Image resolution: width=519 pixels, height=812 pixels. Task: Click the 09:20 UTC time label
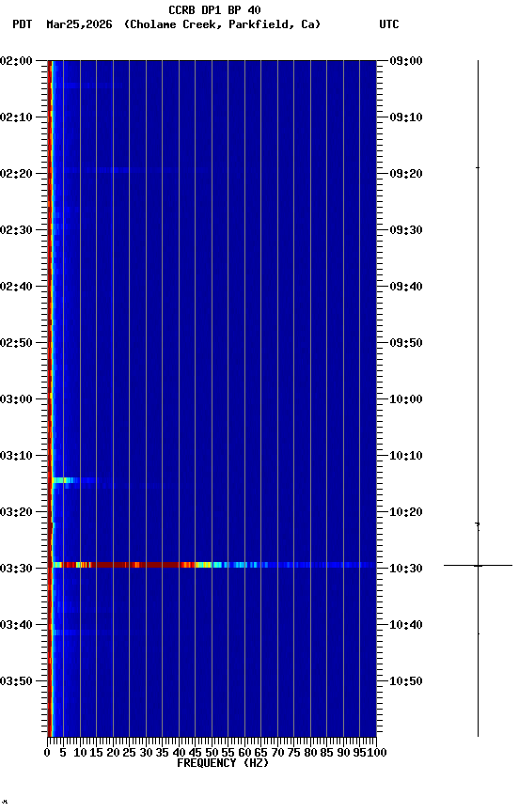tap(406, 174)
